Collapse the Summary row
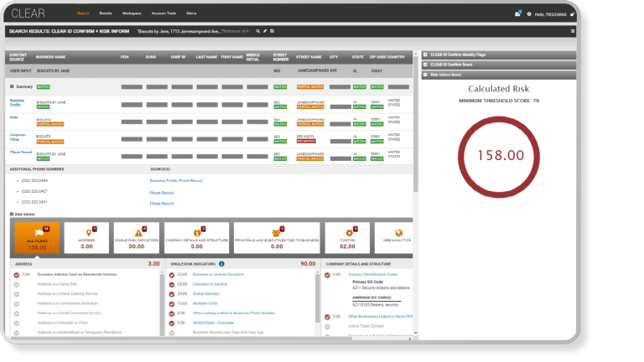644x362 pixels. click(x=12, y=86)
